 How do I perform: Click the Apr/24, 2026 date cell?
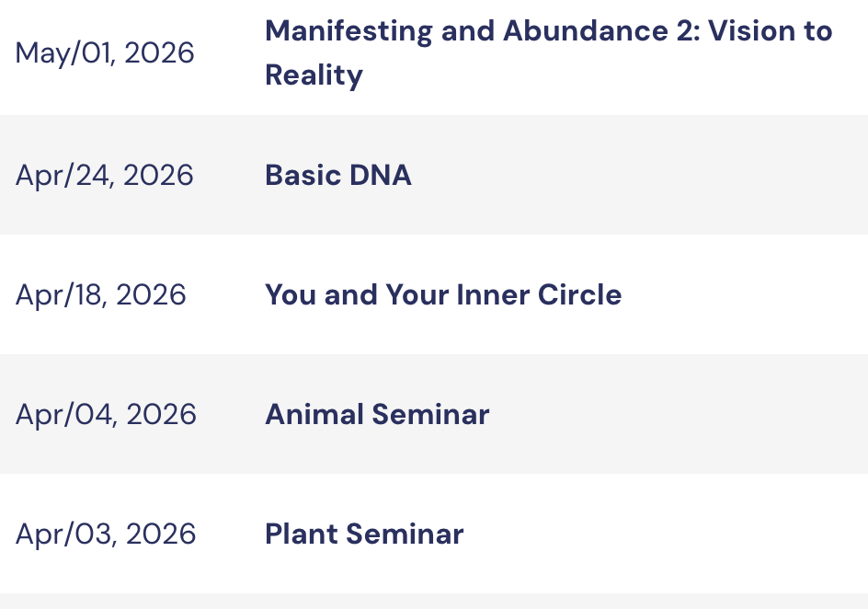104,175
